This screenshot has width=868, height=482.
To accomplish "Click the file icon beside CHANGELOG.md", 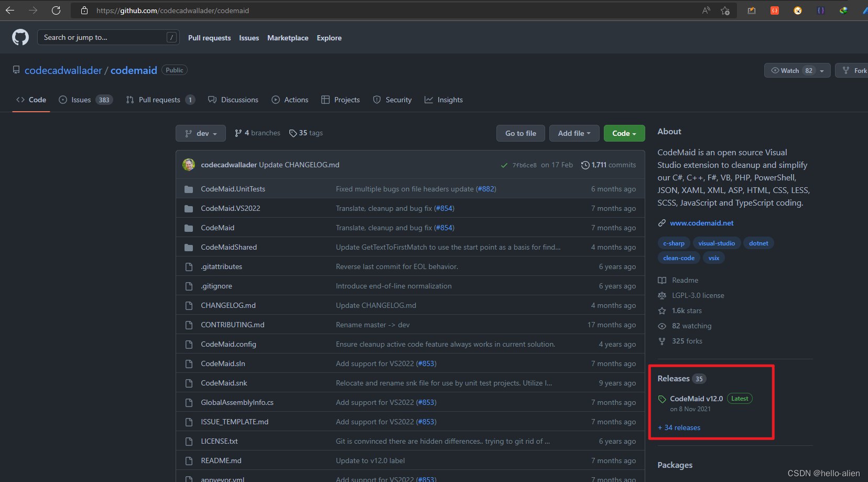I will click(x=189, y=305).
